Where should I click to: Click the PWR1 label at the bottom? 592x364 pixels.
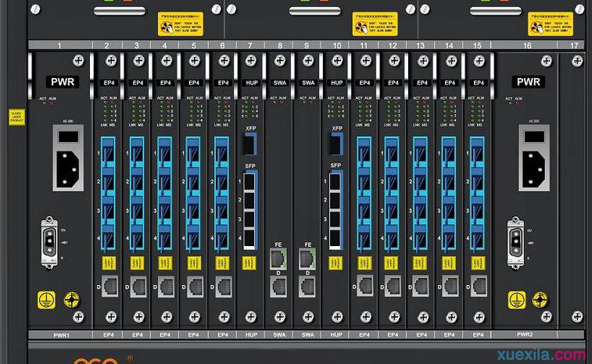(x=60, y=334)
